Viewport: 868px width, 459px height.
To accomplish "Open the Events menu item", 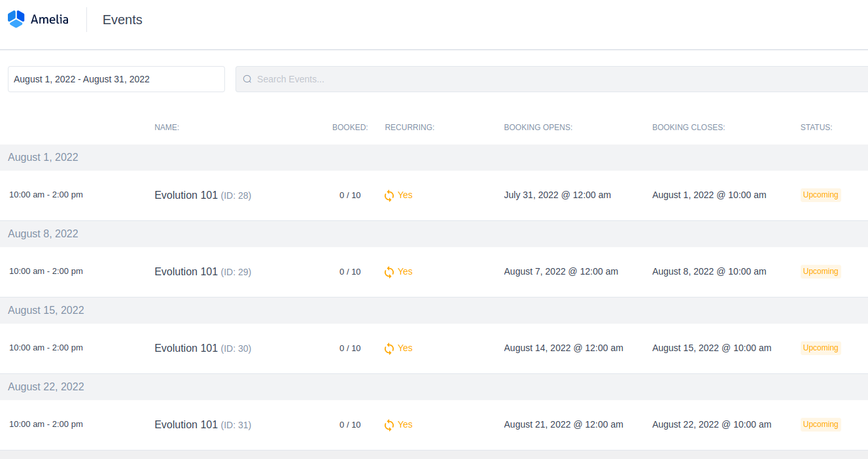I will tap(122, 20).
